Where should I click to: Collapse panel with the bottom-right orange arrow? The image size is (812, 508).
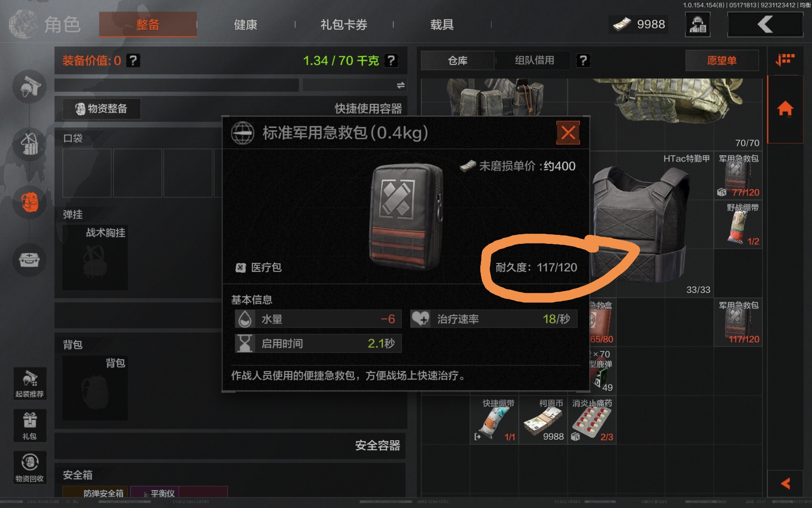(x=785, y=483)
